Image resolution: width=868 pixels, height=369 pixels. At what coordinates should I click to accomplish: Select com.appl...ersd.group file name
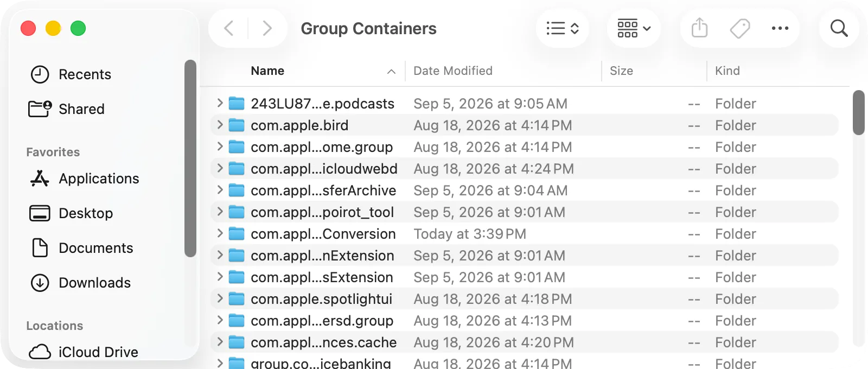click(322, 321)
